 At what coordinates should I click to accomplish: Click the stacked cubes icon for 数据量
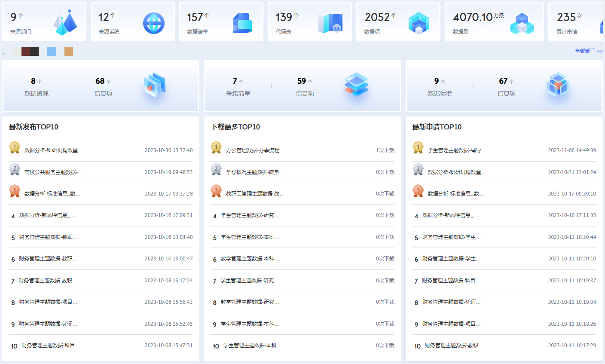522,24
